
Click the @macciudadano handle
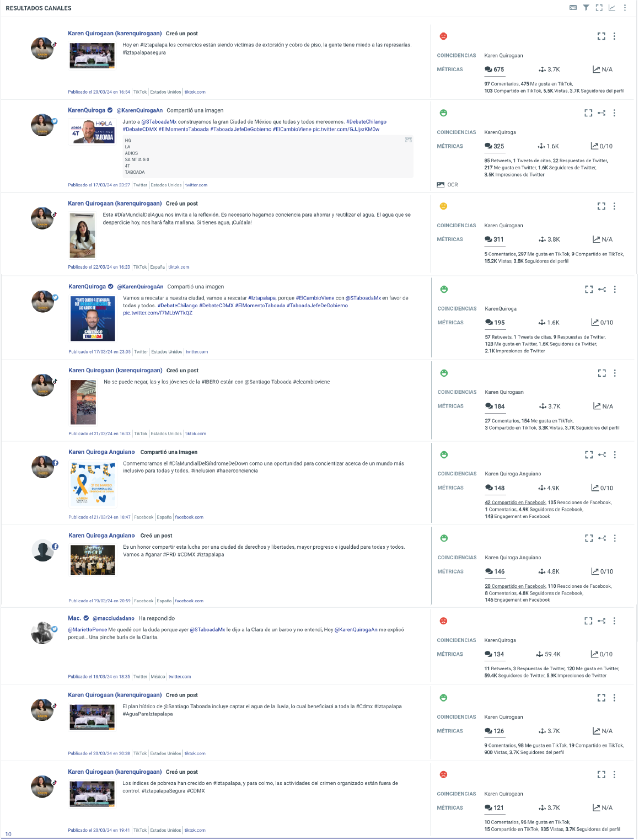coord(114,618)
